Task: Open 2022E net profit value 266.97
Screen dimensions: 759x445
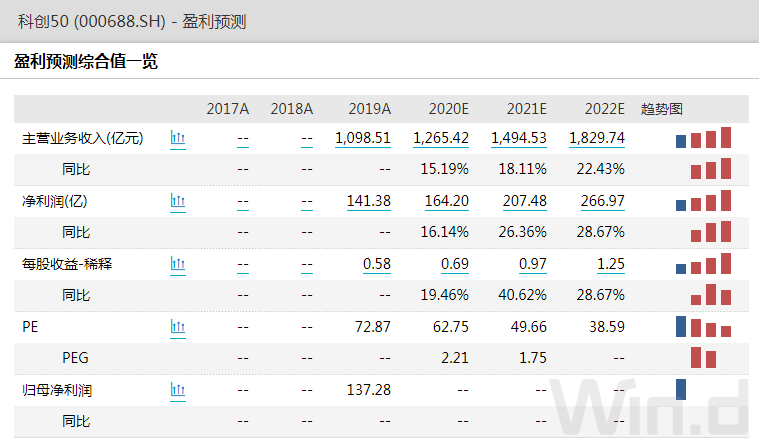Action: point(603,201)
